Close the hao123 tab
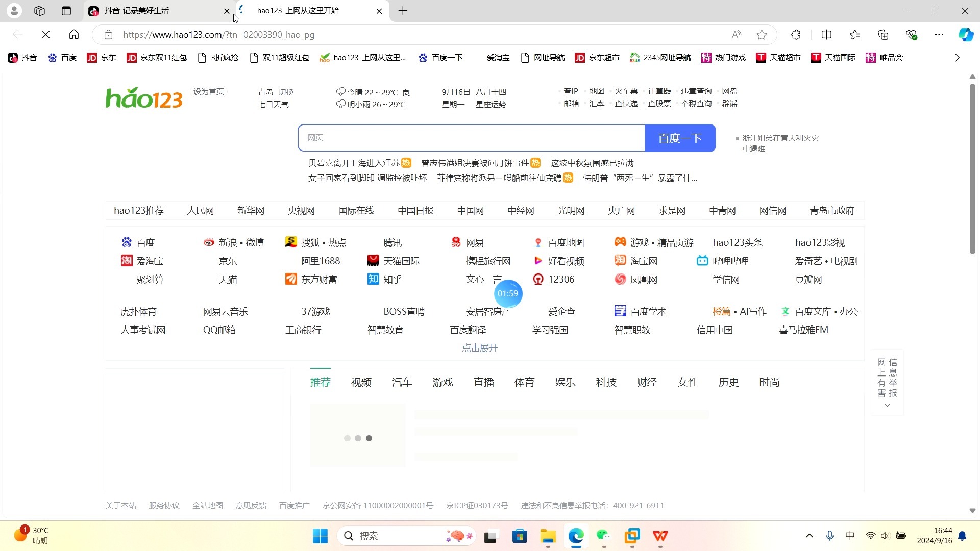This screenshot has width=980, height=551. coord(379,11)
